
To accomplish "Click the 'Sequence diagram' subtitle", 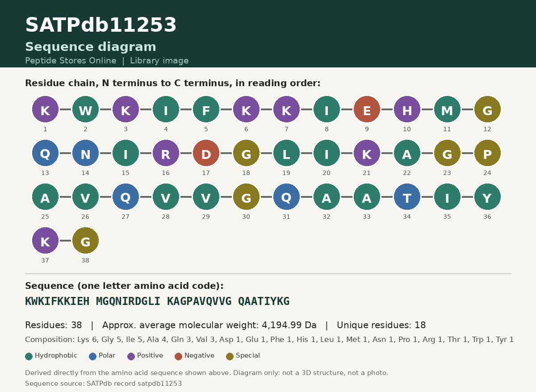I will tap(91, 47).
